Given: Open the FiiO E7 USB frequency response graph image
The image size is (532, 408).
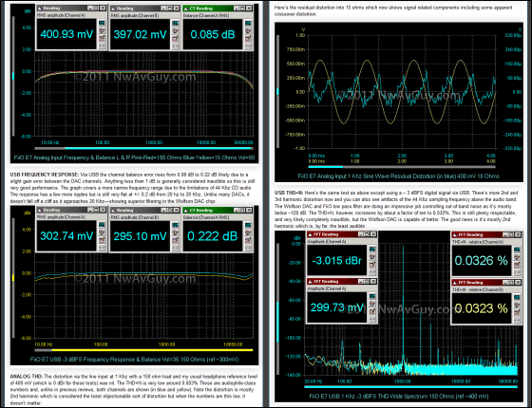Looking at the screenshot, I should [134, 285].
